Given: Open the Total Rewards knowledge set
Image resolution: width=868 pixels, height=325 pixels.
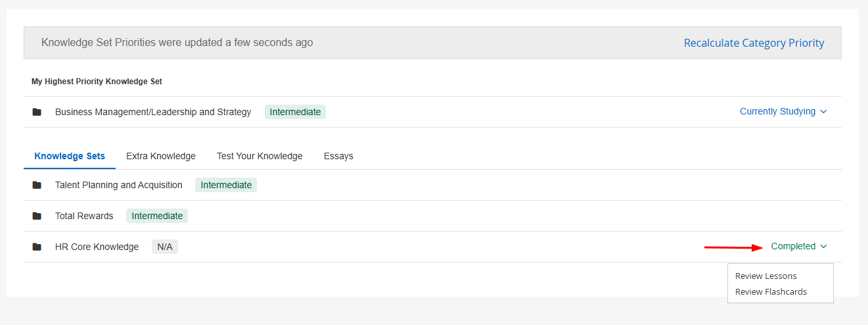Looking at the screenshot, I should 84,216.
